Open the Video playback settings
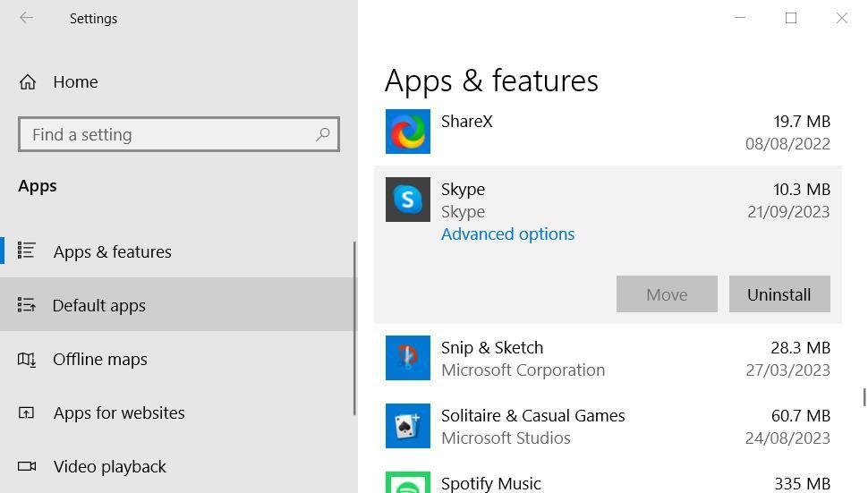 click(x=177, y=466)
